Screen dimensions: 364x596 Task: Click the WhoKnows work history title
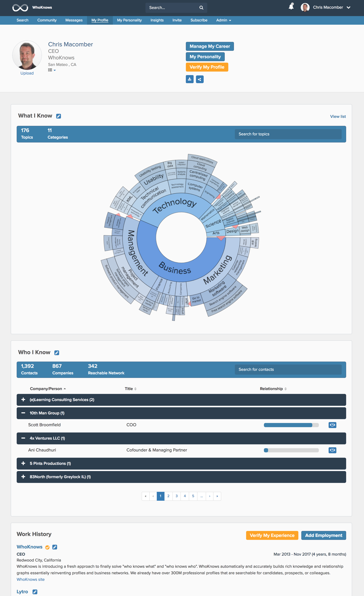pos(29,547)
